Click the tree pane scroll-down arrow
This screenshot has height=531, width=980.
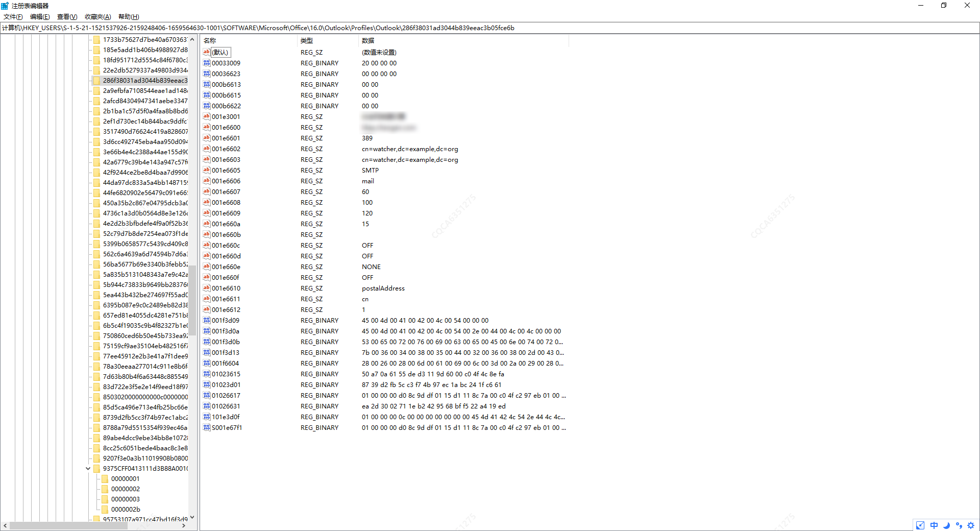[192, 517]
